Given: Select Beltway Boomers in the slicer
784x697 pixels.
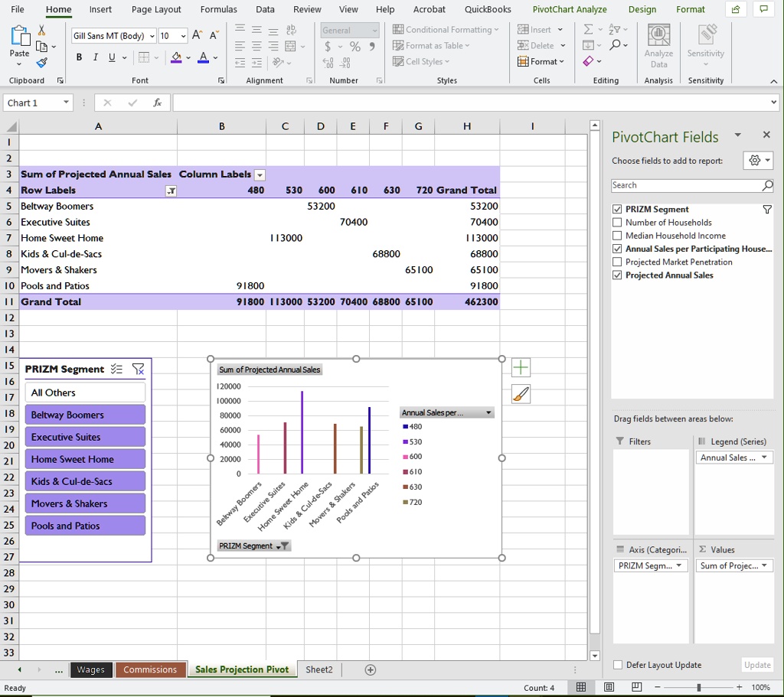Looking at the screenshot, I should [x=84, y=413].
